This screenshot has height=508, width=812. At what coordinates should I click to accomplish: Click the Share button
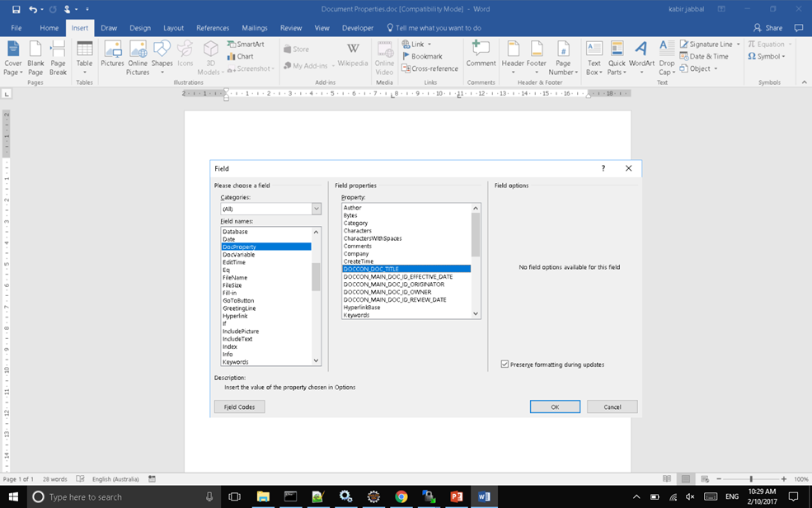tap(768, 28)
